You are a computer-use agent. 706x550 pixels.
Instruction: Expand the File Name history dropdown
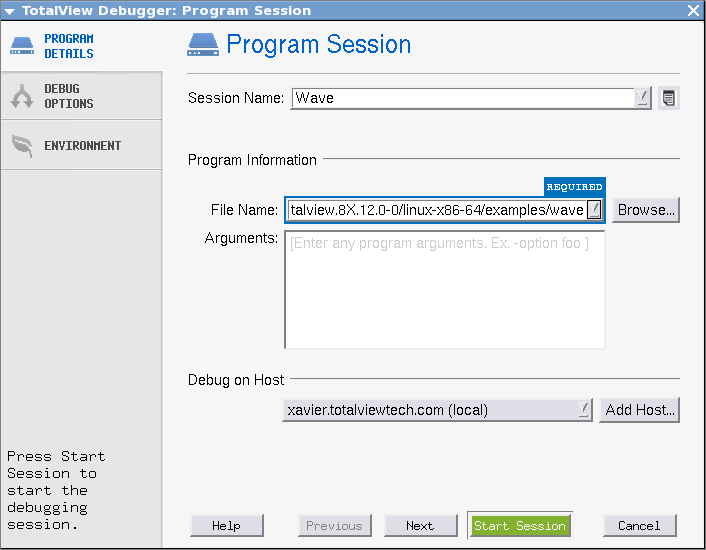595,210
